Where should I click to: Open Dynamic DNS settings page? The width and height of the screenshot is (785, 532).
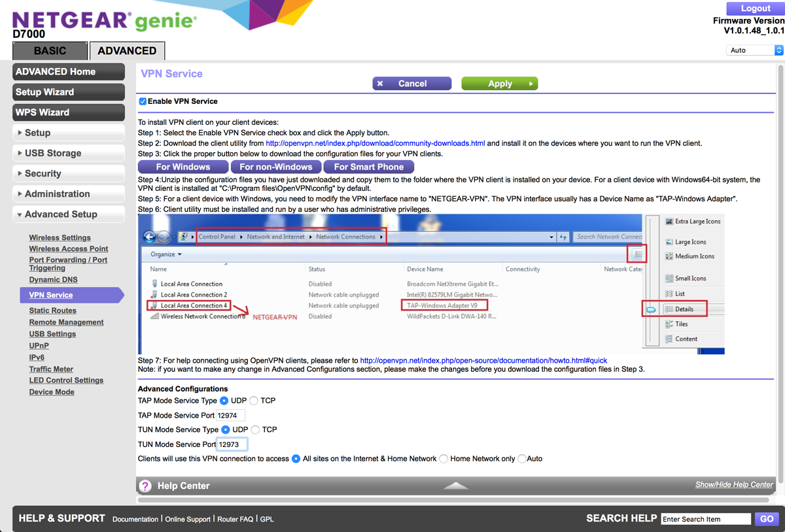point(53,279)
